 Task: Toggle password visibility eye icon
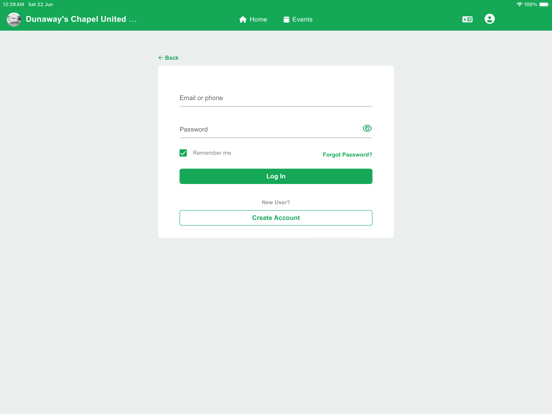367,128
